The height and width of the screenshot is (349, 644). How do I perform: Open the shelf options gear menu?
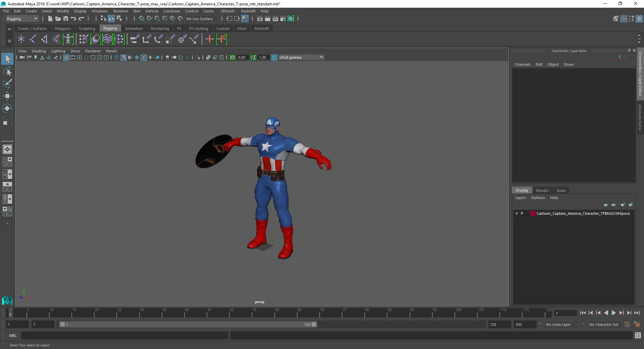click(x=9, y=41)
